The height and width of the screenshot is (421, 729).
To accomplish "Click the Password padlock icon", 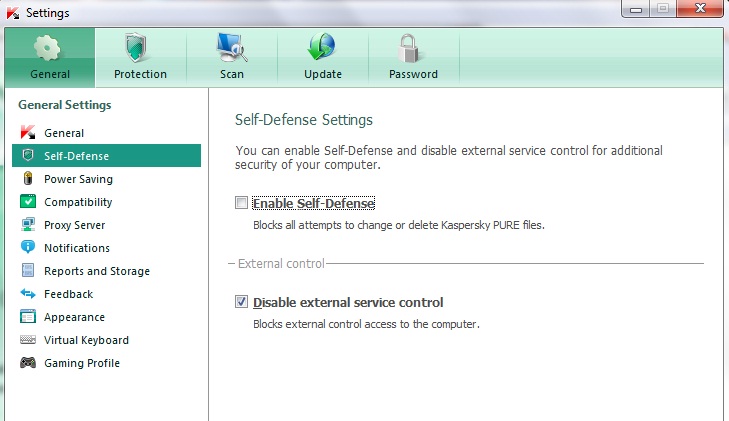I will click(409, 48).
